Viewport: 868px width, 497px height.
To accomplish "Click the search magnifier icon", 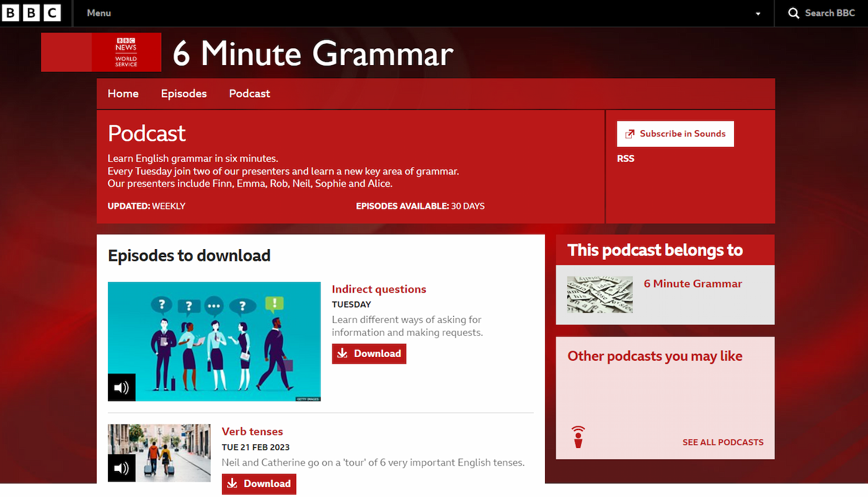I will point(794,13).
